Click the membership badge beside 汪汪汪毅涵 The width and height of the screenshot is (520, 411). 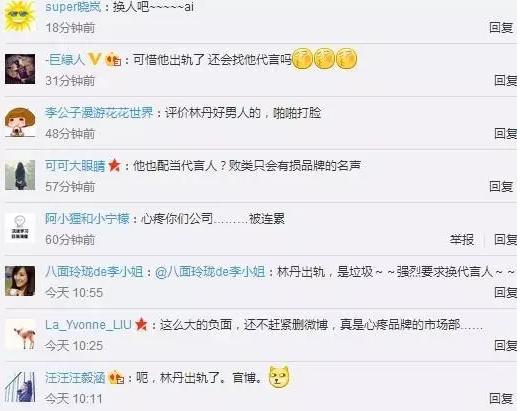pyautogui.click(x=116, y=377)
